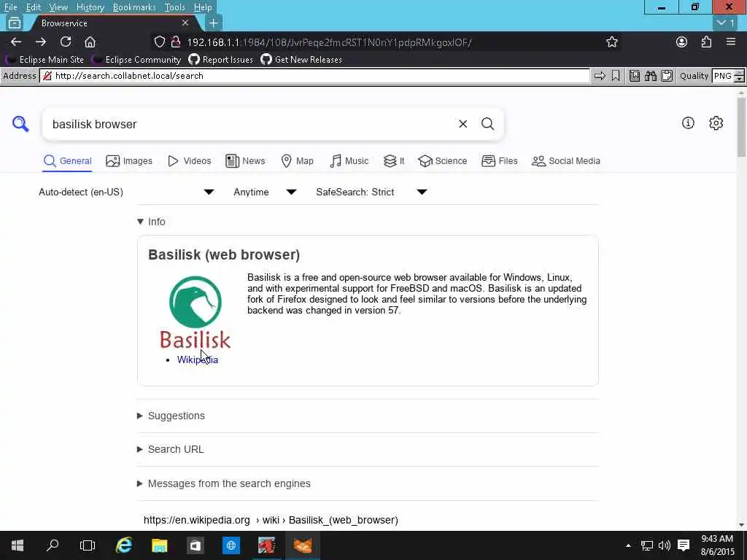Open the browser home page
This screenshot has width=747, height=560.
point(90,42)
